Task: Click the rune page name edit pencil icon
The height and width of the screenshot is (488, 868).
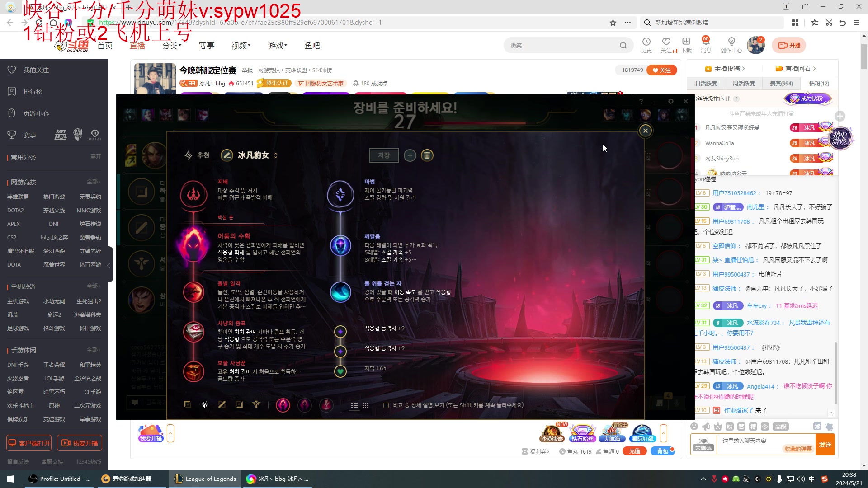Action: (226, 155)
